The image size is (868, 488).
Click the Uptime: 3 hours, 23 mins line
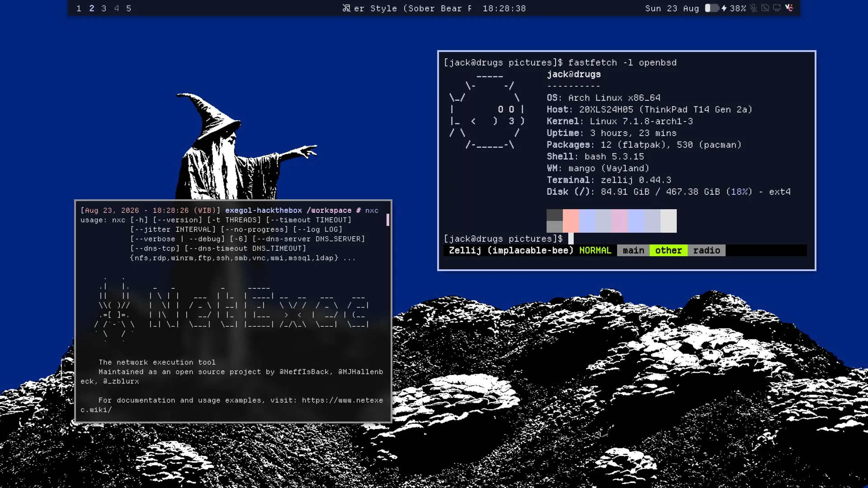point(612,133)
